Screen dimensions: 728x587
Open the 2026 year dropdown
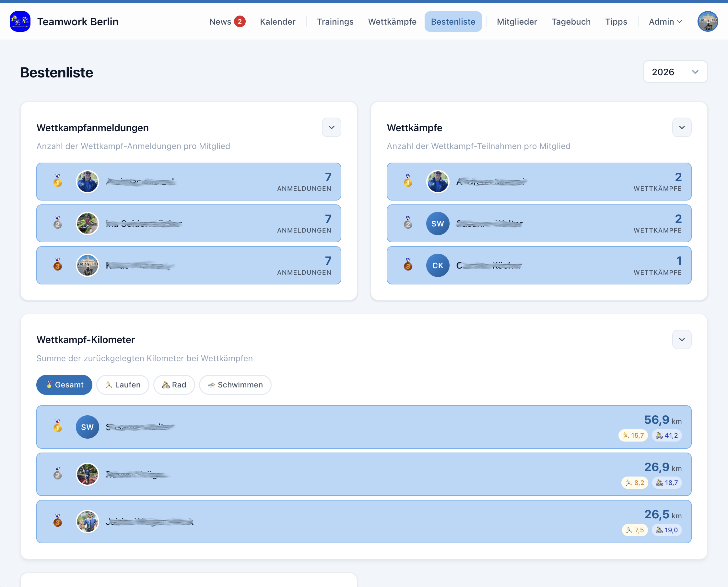(x=675, y=72)
